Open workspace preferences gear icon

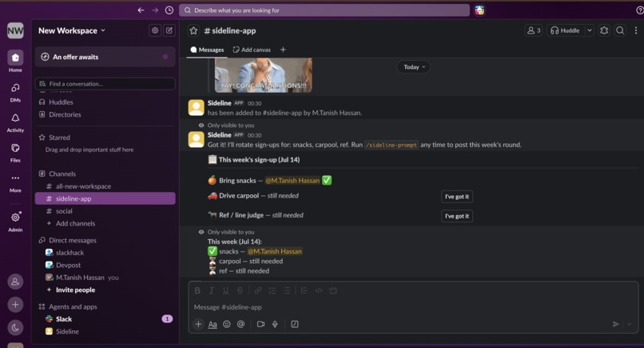(155, 30)
